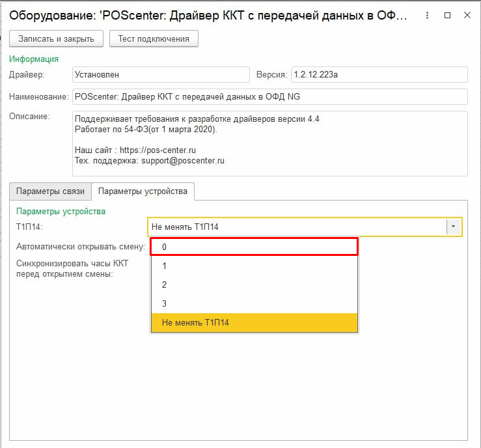The height and width of the screenshot is (448, 481).
Task: Click the 'Т1П14:' label
Action: point(29,227)
